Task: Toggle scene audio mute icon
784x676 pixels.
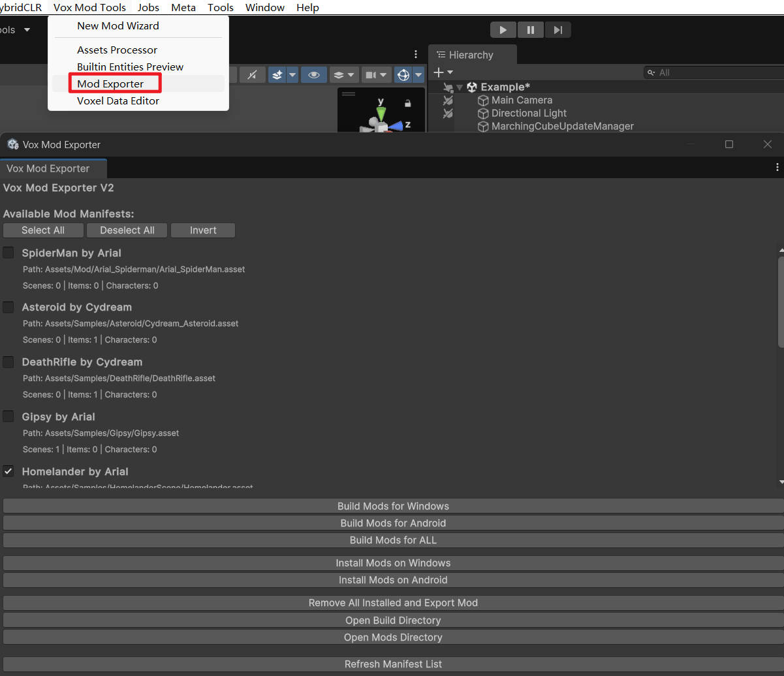Action: (252, 75)
